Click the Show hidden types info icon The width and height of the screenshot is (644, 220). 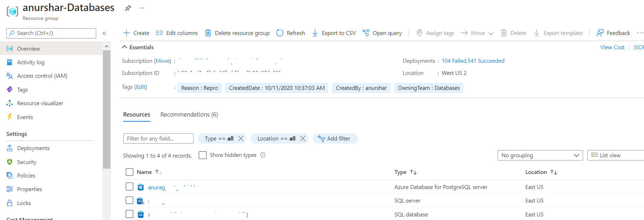point(263,155)
